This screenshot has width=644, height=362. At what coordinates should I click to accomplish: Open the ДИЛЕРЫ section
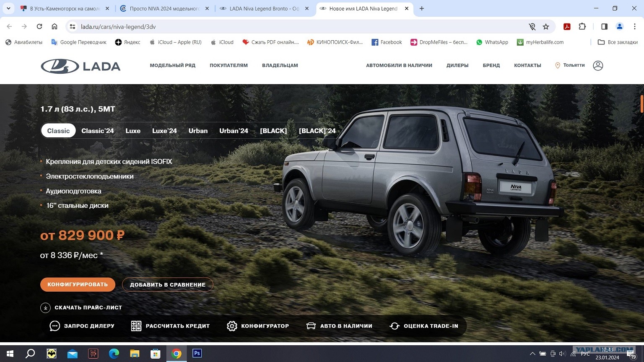[457, 65]
